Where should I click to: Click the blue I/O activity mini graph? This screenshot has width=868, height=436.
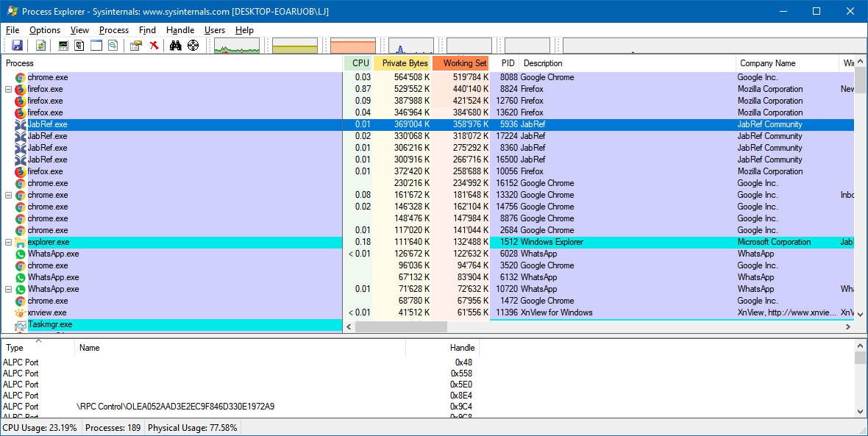411,46
